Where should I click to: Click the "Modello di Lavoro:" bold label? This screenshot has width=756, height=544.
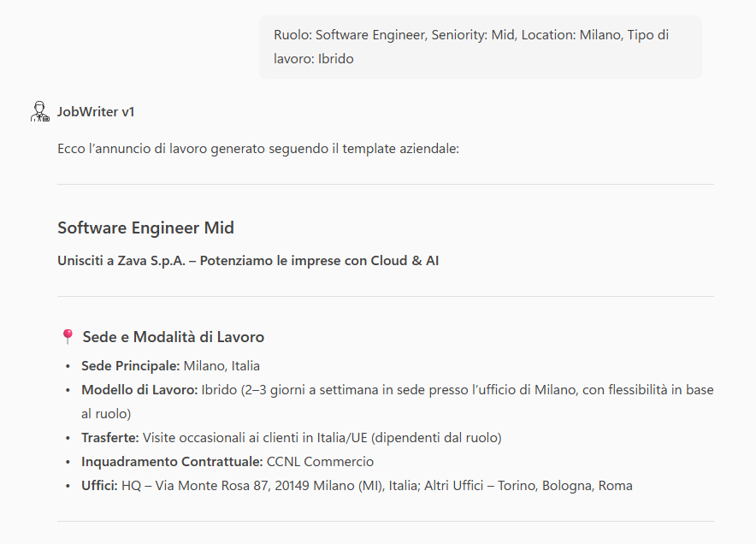click(x=139, y=390)
